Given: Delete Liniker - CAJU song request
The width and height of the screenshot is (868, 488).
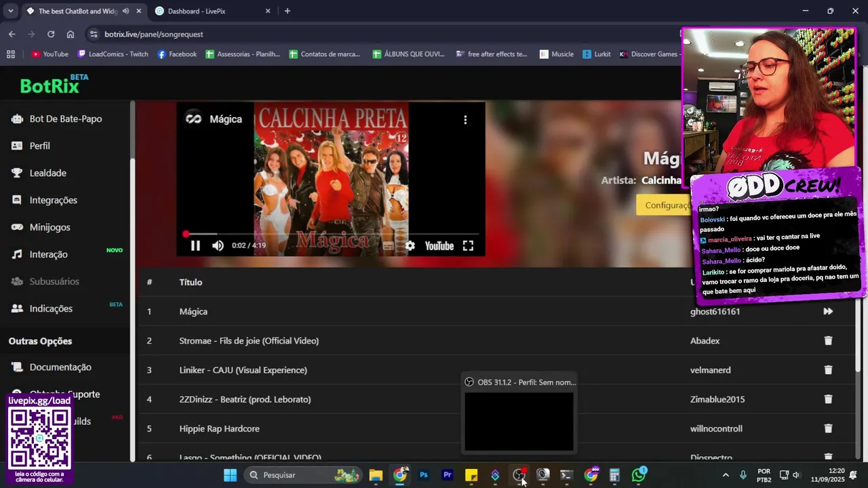Looking at the screenshot, I should coord(828,370).
